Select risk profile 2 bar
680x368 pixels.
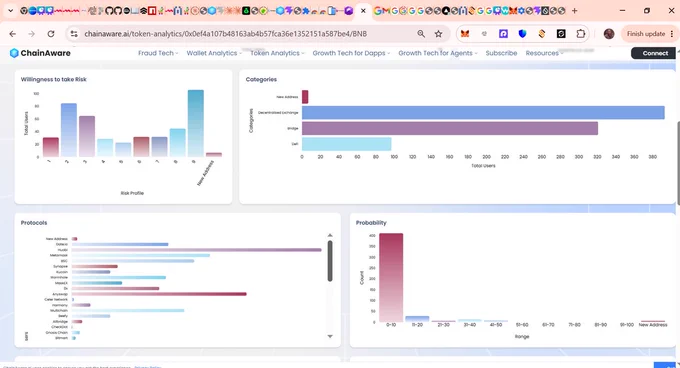pyautogui.click(x=69, y=130)
